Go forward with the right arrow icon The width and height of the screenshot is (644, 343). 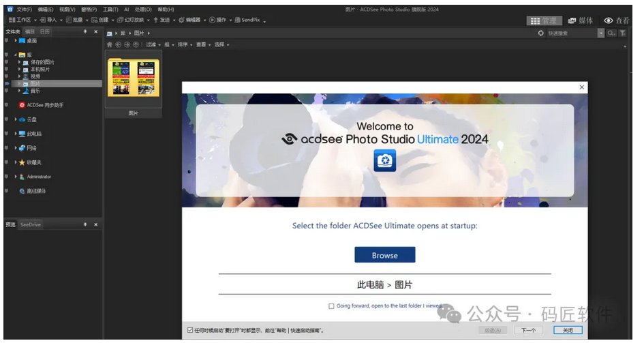[x=127, y=44]
